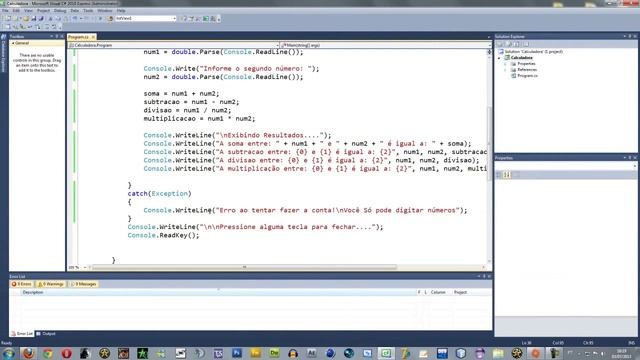Auto-hide Solution Explorer with pin icon

630,36
